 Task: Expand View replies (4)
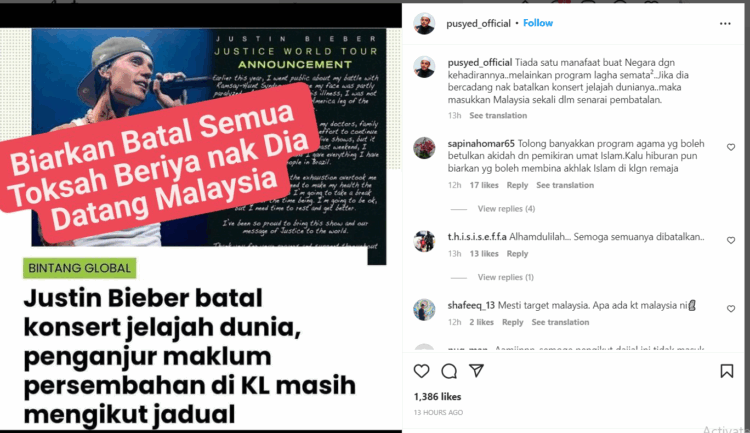point(506,209)
